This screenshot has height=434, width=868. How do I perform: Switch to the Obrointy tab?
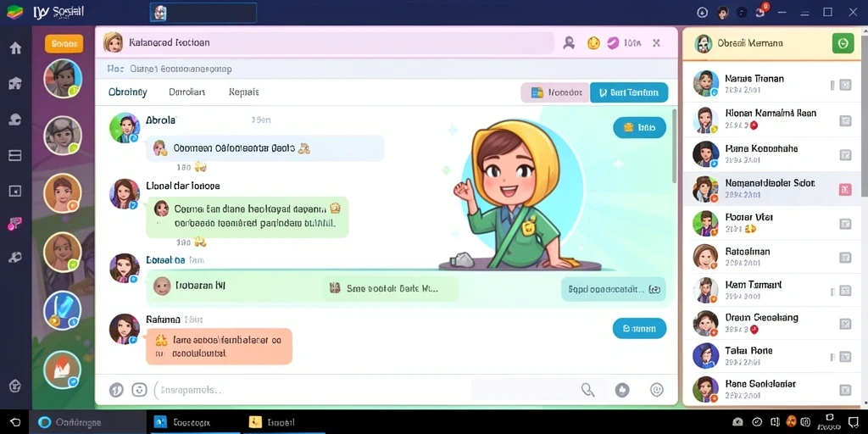coord(128,92)
